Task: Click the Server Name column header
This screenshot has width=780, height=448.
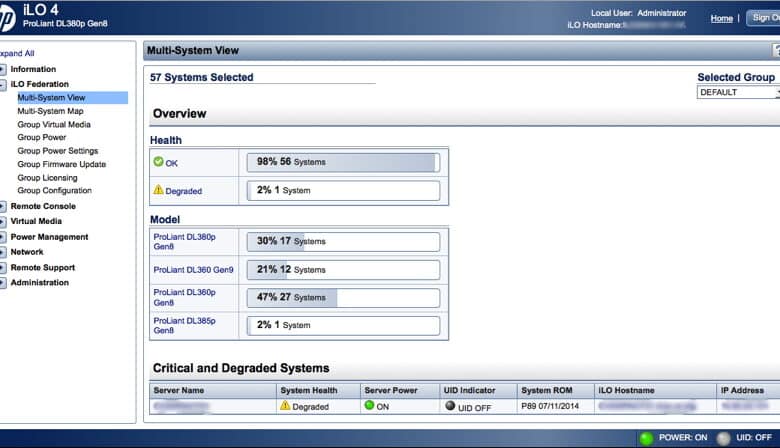Action: point(213,390)
